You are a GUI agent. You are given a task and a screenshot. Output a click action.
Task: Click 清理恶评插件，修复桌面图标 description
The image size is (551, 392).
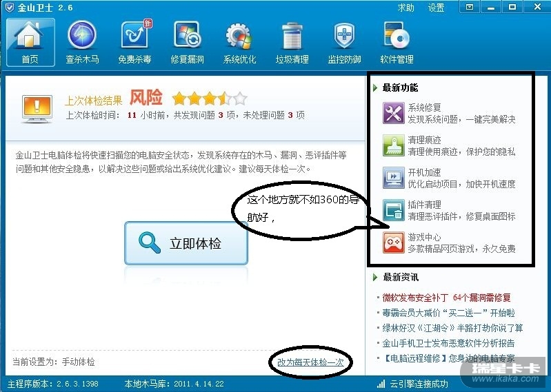point(461,216)
